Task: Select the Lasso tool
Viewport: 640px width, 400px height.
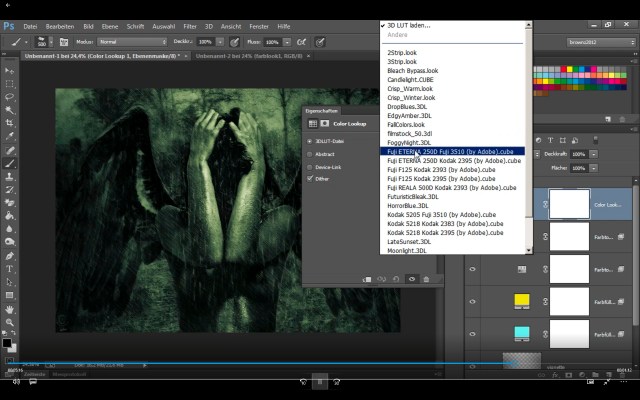Action: [9, 97]
